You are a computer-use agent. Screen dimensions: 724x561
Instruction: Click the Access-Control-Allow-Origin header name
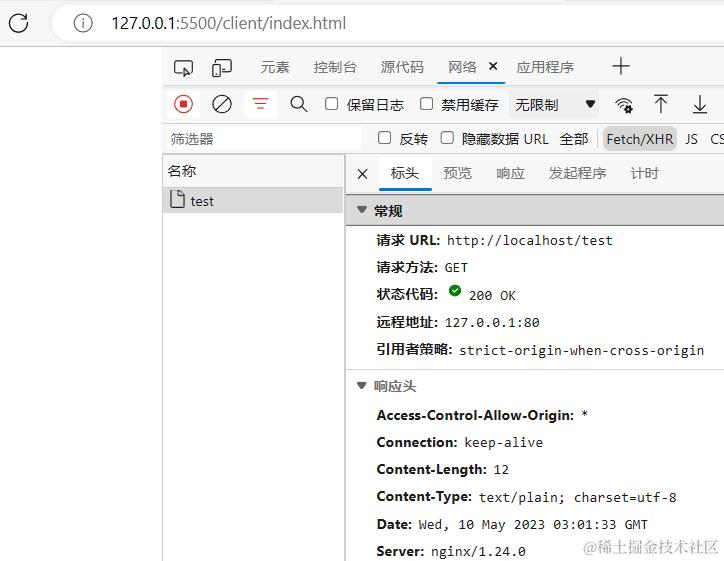point(475,415)
